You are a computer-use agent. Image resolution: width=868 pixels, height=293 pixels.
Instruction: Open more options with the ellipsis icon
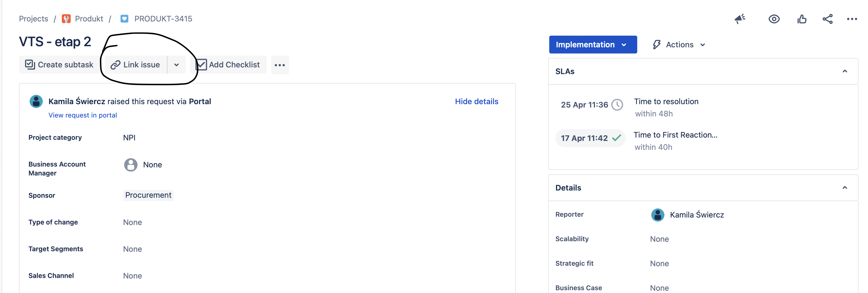(x=852, y=19)
